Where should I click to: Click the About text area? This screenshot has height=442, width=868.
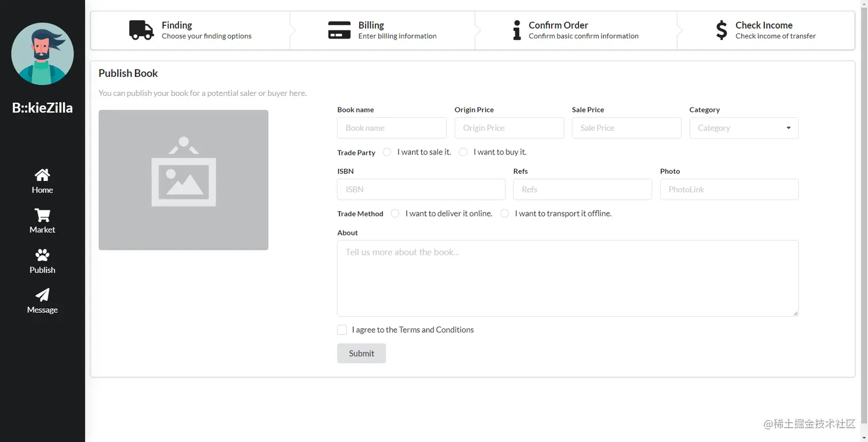[568, 278]
